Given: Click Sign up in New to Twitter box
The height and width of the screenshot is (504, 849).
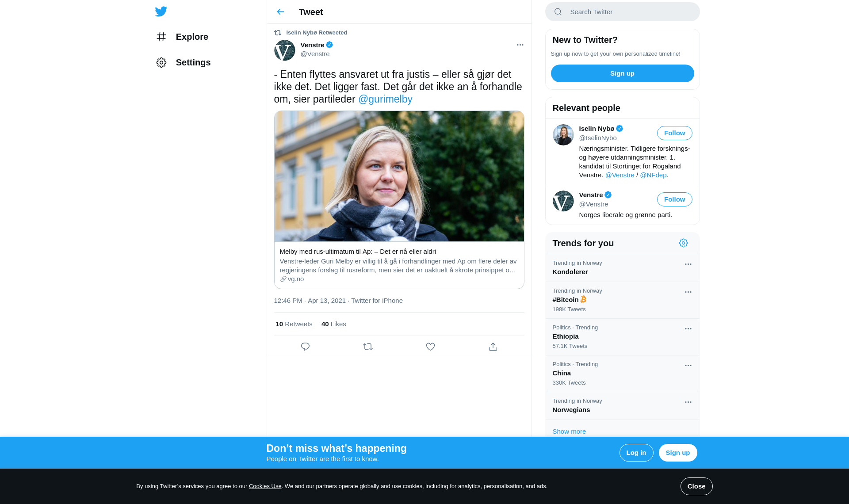Looking at the screenshot, I should tap(623, 73).
